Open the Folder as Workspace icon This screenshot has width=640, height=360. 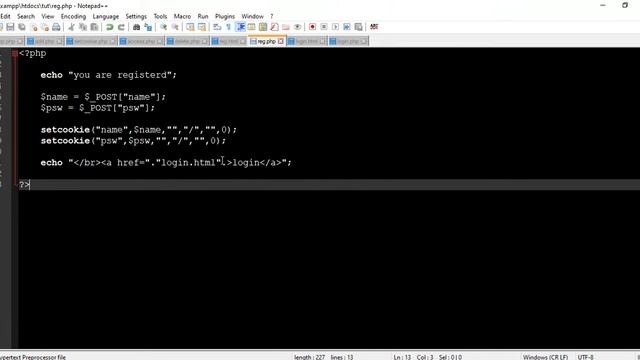[x=286, y=27]
